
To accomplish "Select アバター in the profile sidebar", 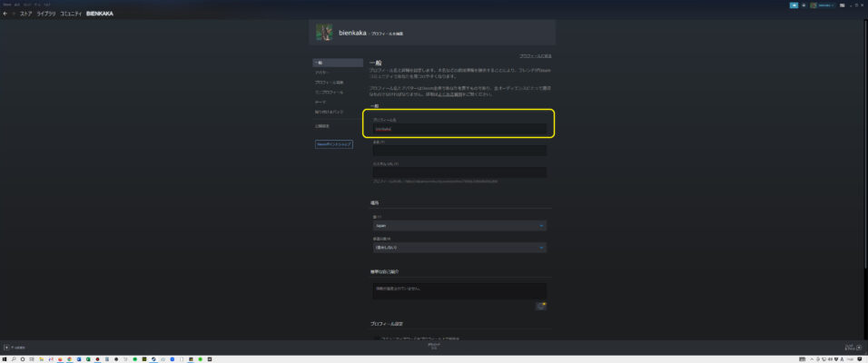I will 322,72.
